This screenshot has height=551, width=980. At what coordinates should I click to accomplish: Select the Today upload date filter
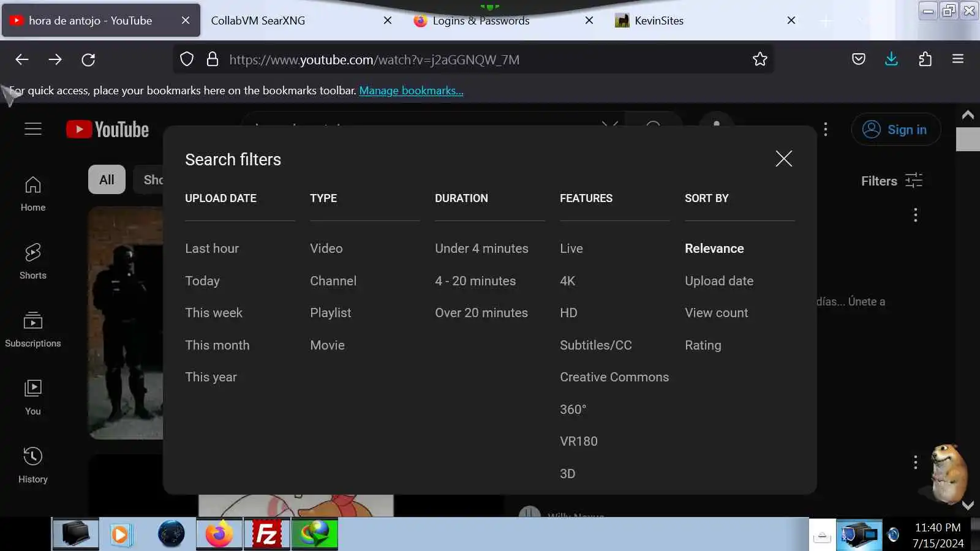202,281
